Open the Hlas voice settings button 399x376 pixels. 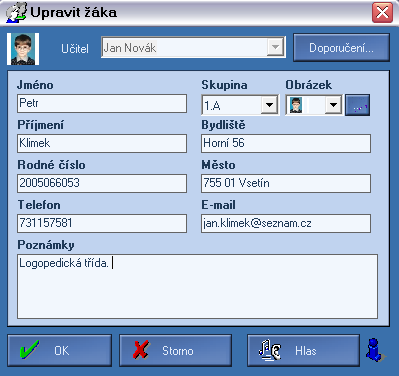[303, 351]
